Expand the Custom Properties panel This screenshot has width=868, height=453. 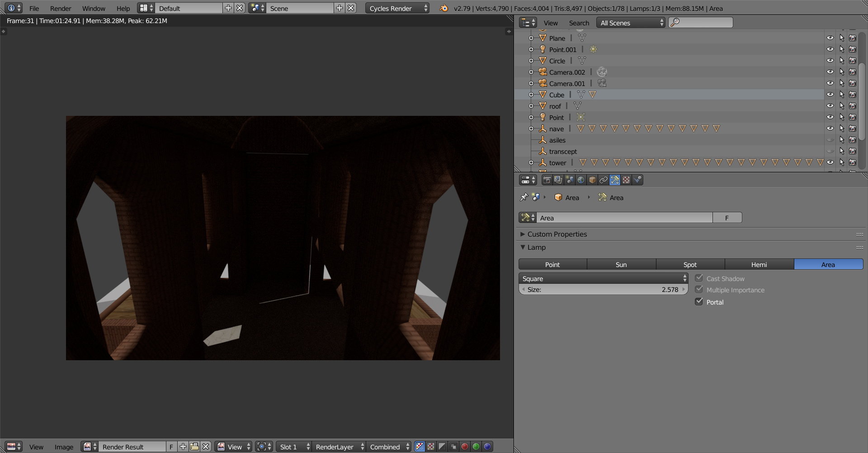(x=523, y=234)
